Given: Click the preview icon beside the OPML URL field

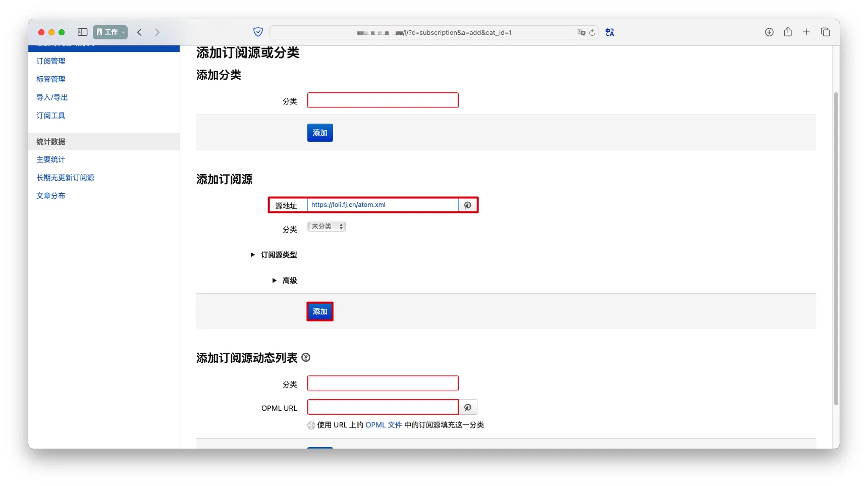Looking at the screenshot, I should 468,407.
